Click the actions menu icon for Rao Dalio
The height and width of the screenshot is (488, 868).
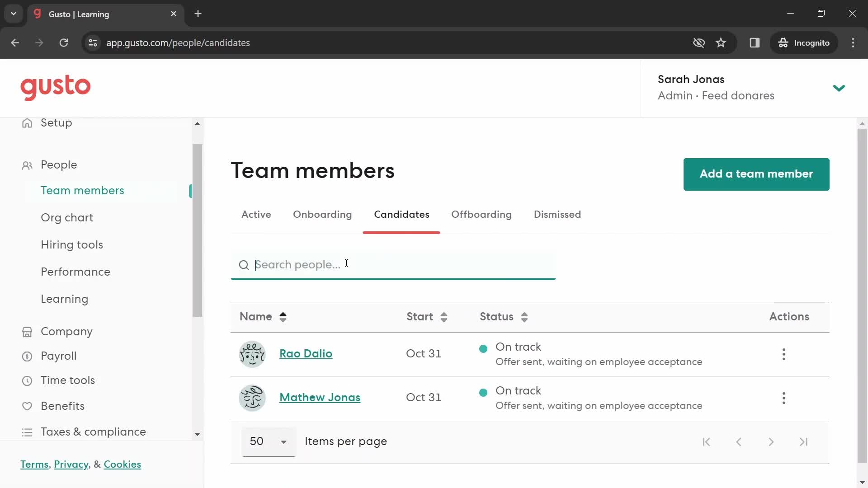784,354
